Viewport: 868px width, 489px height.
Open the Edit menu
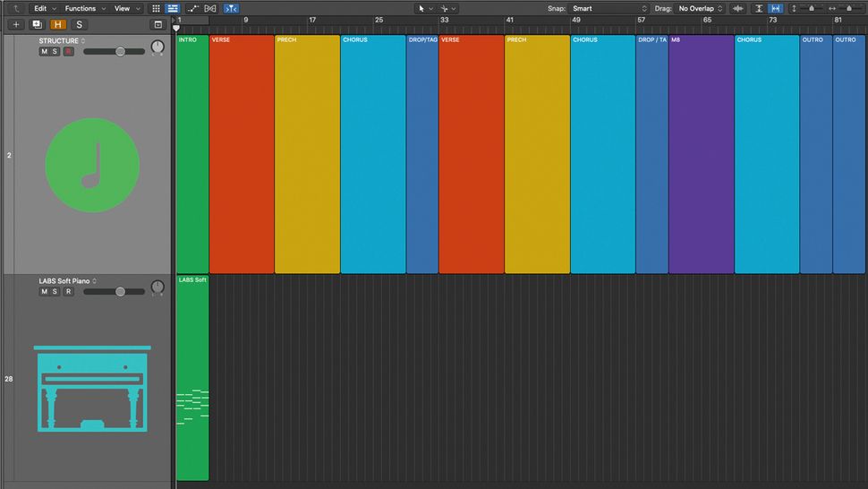point(44,8)
